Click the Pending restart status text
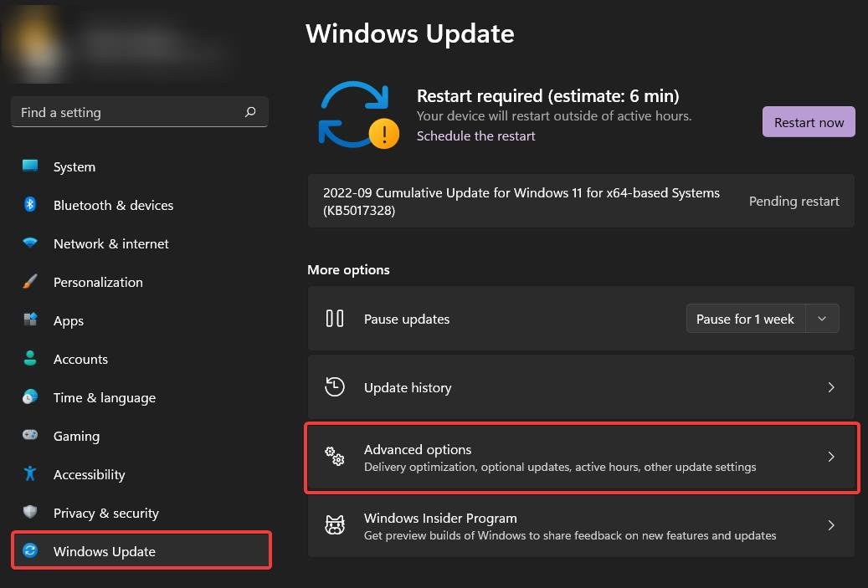The width and height of the screenshot is (868, 588). pyautogui.click(x=794, y=201)
